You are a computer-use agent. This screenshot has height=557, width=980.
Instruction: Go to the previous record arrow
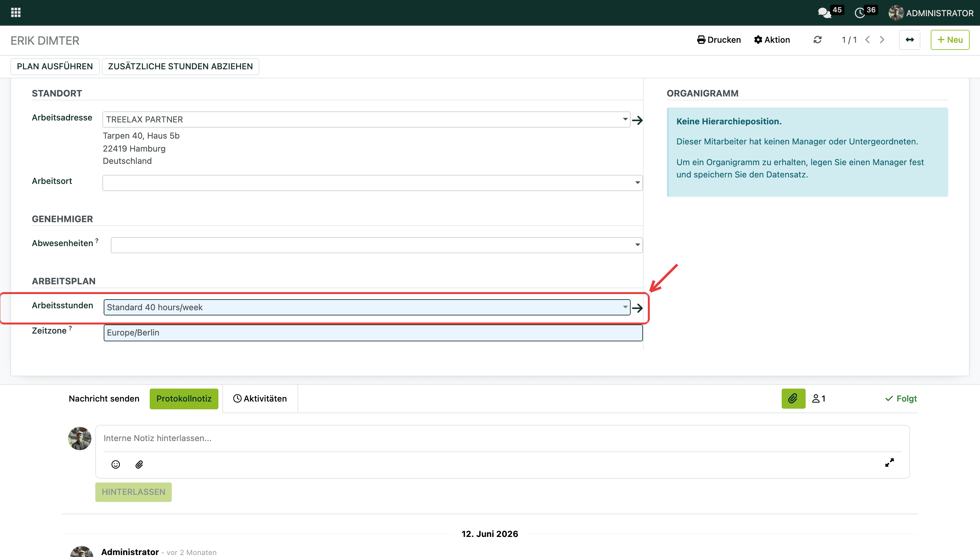(x=868, y=40)
